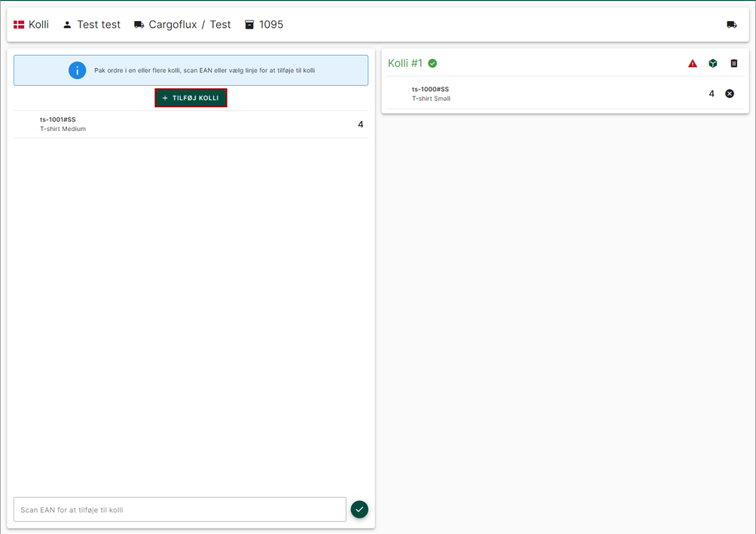Image resolution: width=756 pixels, height=534 pixels.
Task: Click the Test test user name
Action: pyautogui.click(x=99, y=25)
